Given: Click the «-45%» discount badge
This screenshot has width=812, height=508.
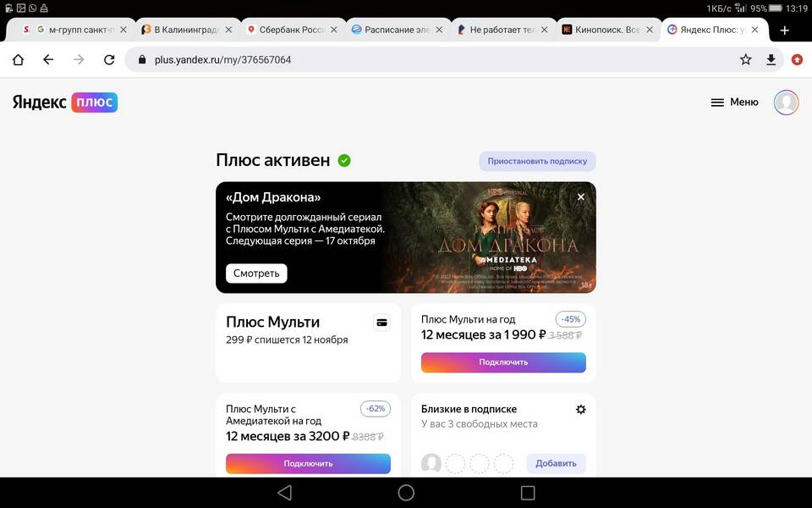Looking at the screenshot, I should pos(571,319).
